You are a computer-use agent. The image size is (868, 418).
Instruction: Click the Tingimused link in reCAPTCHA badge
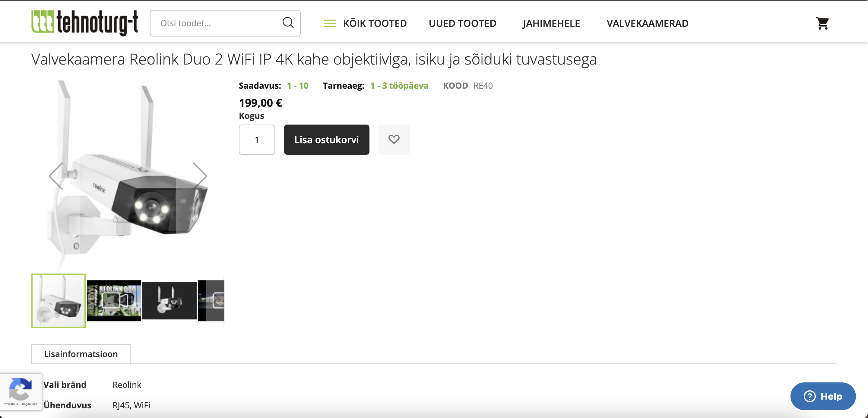29,404
